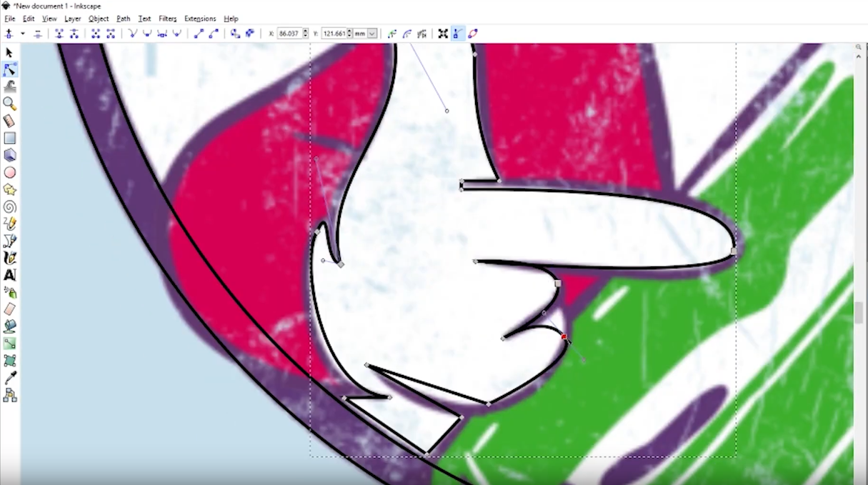Click Delete selected nodes button
This screenshot has width=868, height=485.
[38, 34]
